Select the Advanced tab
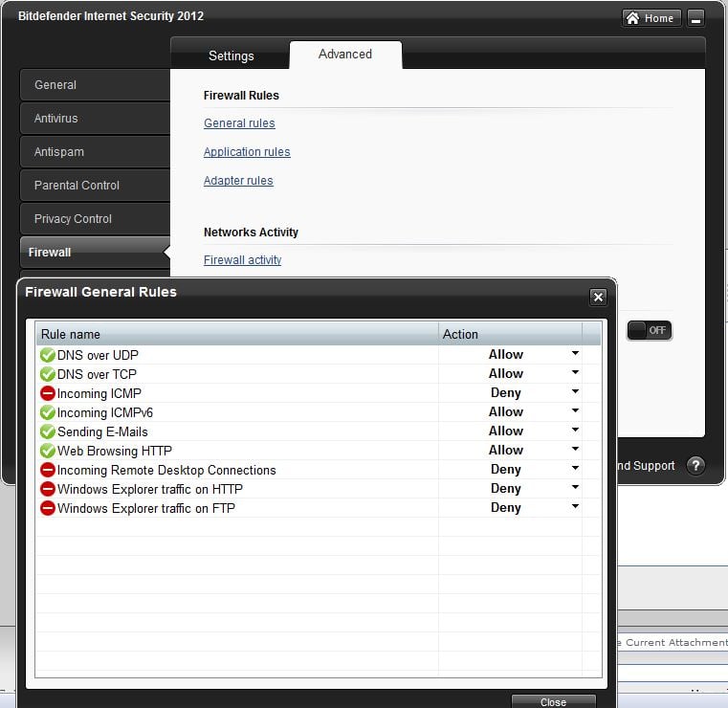Image resolution: width=728 pixels, height=708 pixels. pyautogui.click(x=345, y=55)
